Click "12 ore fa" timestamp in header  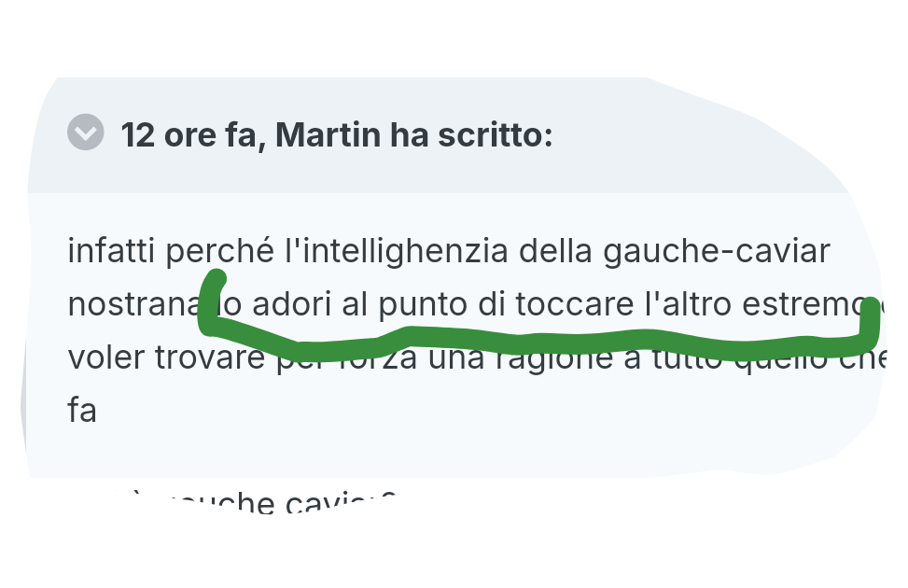point(189,135)
